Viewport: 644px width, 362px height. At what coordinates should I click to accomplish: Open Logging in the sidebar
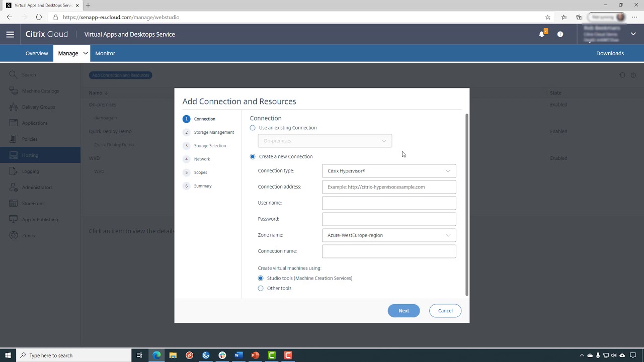pyautogui.click(x=40, y=171)
